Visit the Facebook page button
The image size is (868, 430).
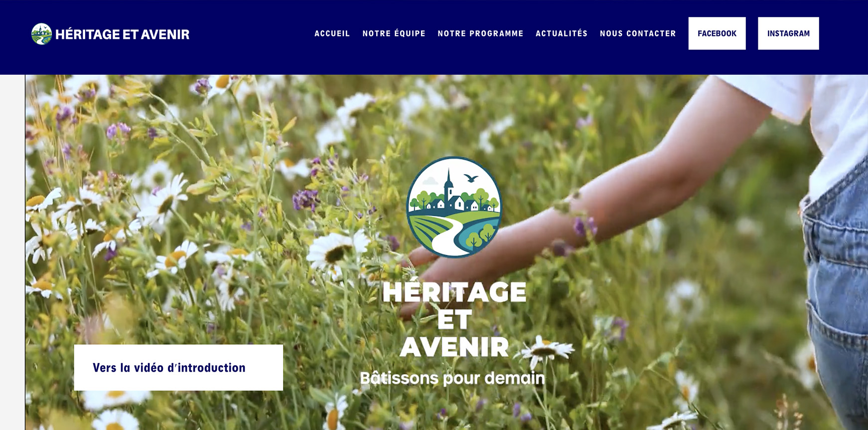click(x=717, y=33)
